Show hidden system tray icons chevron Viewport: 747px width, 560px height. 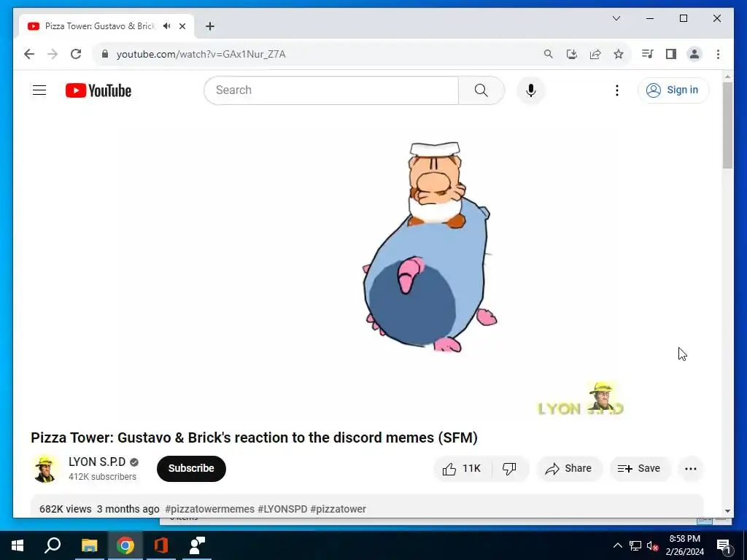(617, 545)
